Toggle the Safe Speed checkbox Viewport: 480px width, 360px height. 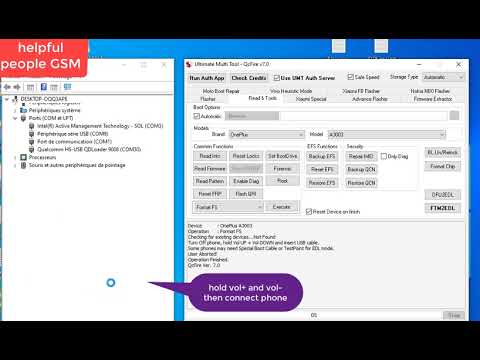pyautogui.click(x=350, y=77)
